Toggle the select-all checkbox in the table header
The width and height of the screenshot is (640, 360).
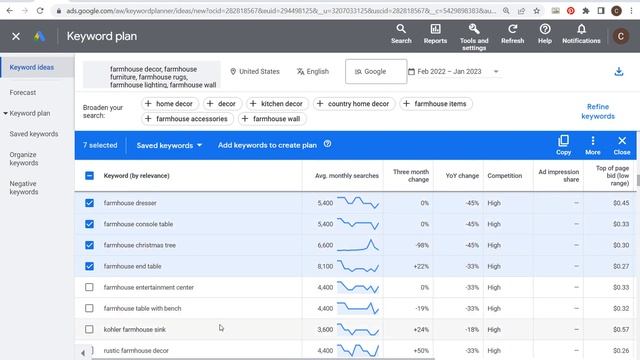89,176
